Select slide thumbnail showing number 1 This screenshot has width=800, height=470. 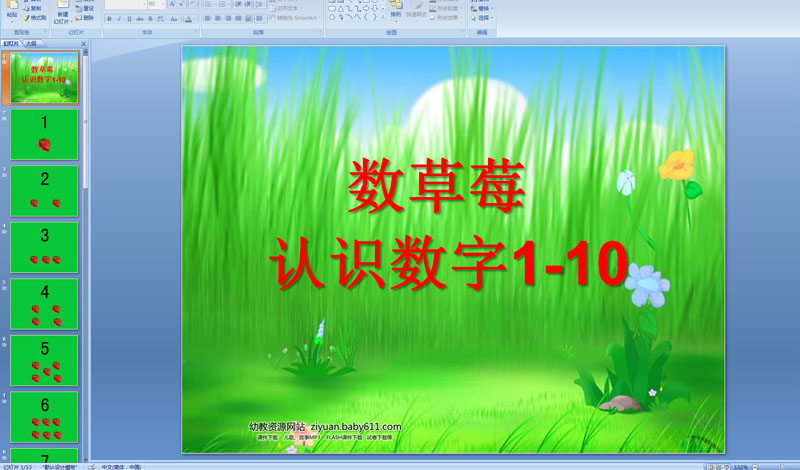(x=44, y=134)
